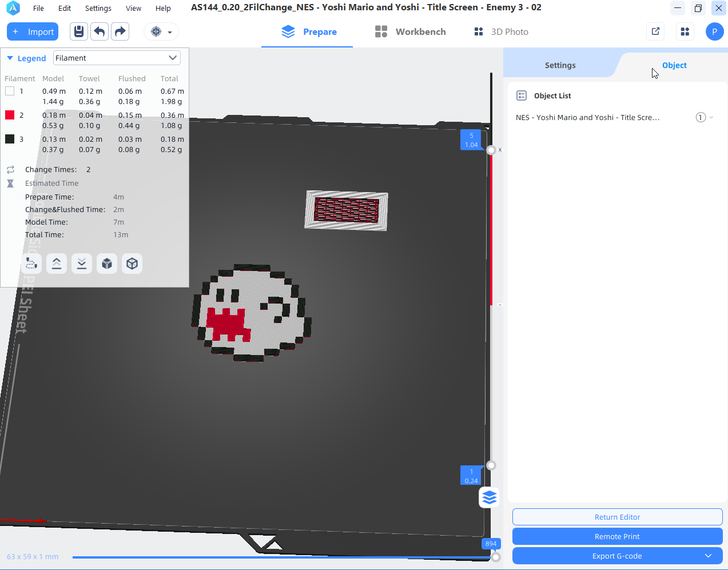Click the Model Time 7m value
The image size is (728, 570).
pyautogui.click(x=118, y=222)
